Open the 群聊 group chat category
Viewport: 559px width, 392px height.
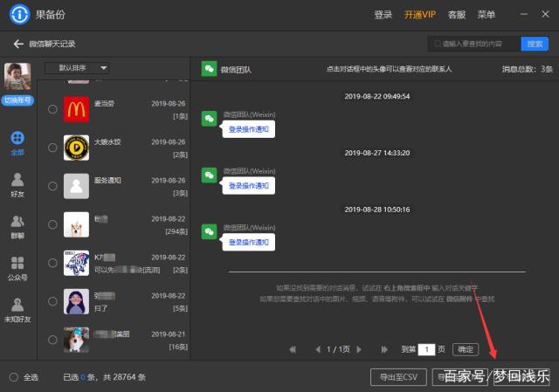pos(17,226)
